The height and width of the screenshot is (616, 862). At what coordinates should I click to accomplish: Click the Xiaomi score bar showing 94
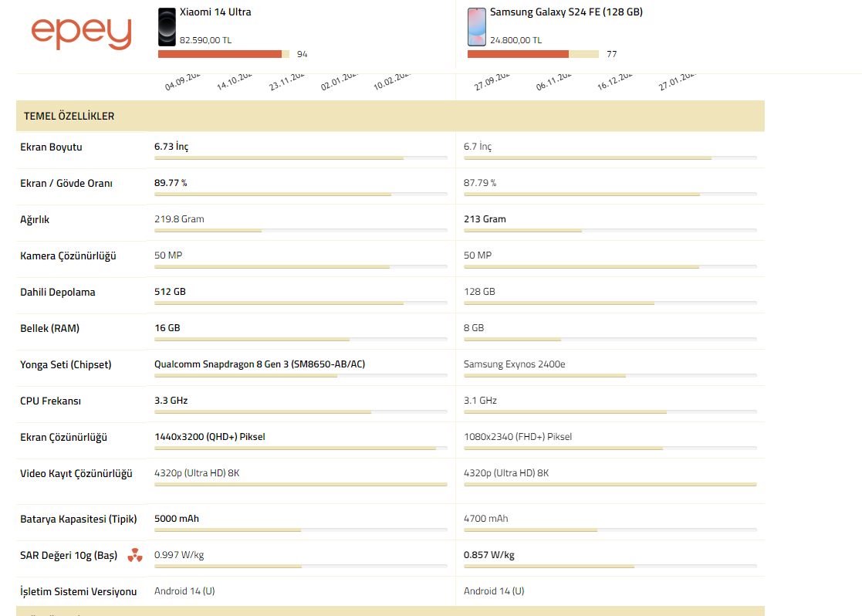pos(223,54)
